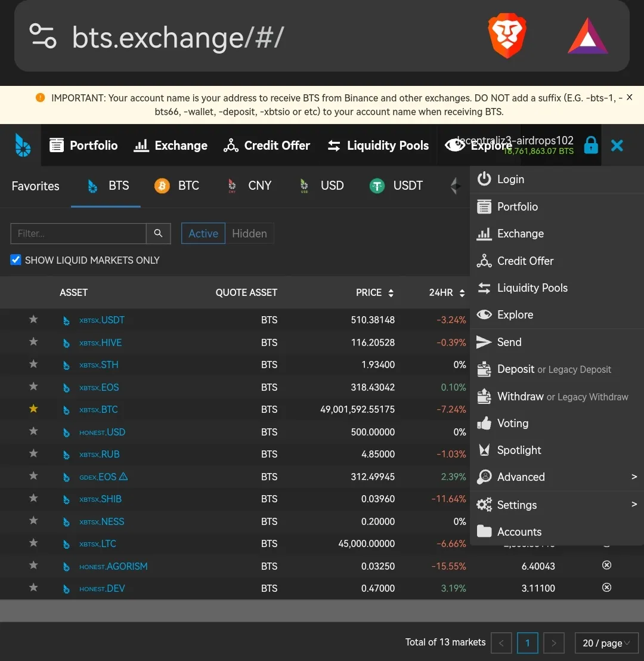This screenshot has width=644, height=661.
Task: Choose Deposit from the account menu
Action: click(515, 369)
